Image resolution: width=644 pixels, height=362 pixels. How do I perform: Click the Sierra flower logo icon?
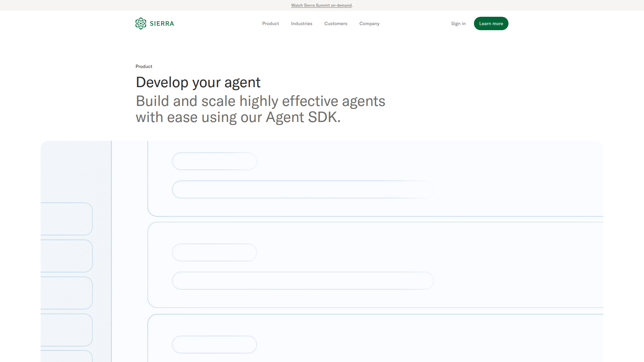click(141, 23)
